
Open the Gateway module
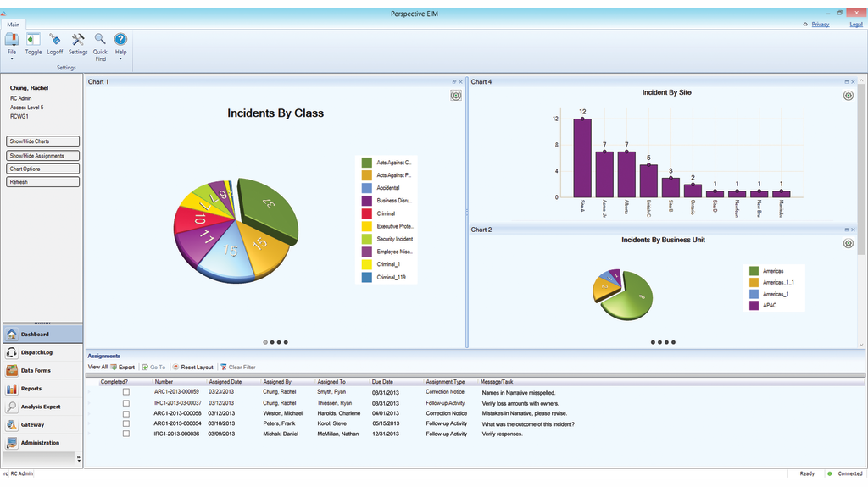tap(32, 424)
